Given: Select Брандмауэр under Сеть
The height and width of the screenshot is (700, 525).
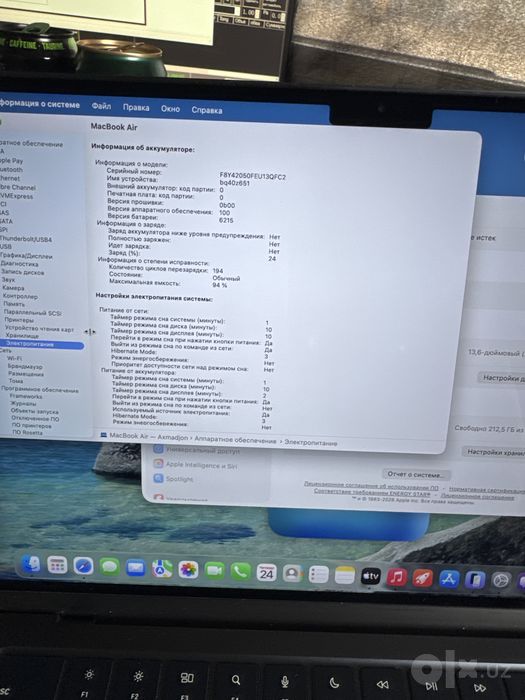Looking at the screenshot, I should pos(25,367).
